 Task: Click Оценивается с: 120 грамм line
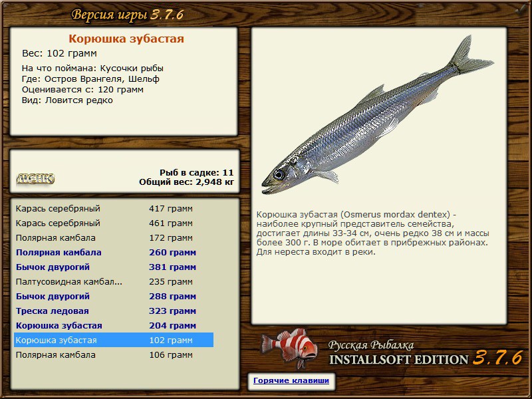(82, 90)
